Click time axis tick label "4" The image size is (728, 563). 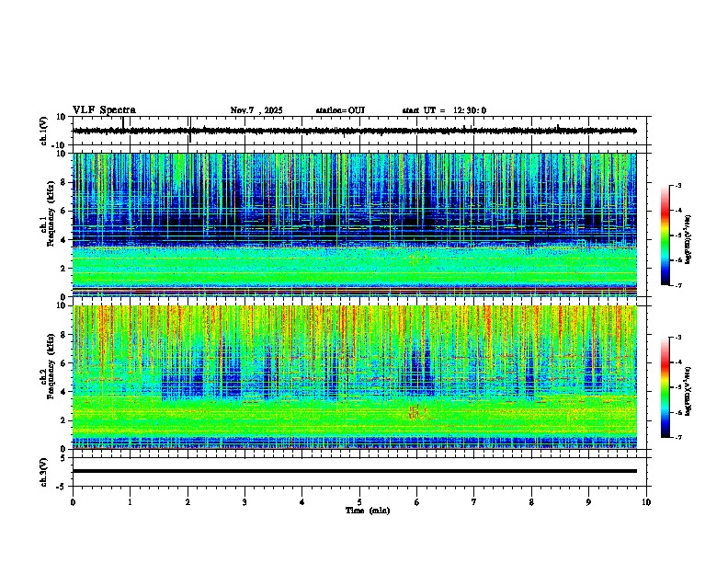click(302, 502)
